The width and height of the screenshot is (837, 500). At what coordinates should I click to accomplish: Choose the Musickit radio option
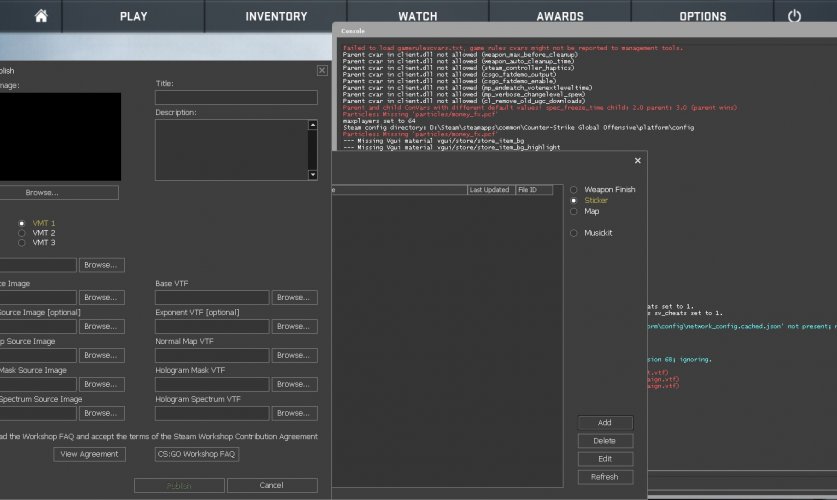[574, 233]
